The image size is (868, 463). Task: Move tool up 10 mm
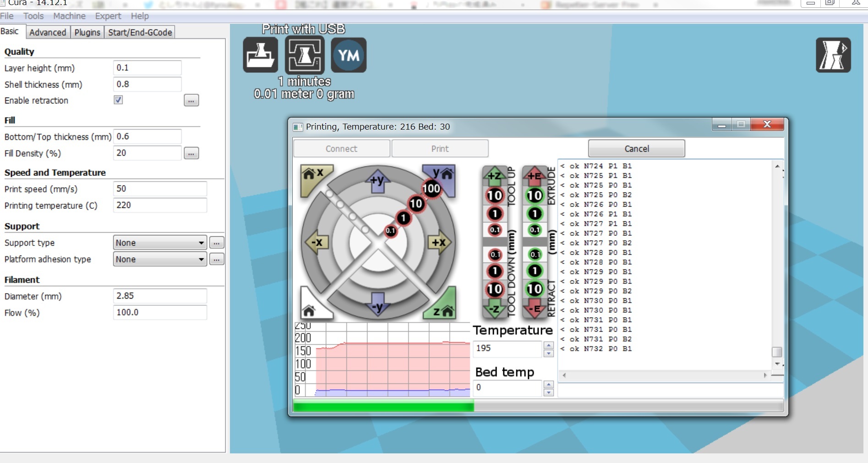tap(495, 196)
